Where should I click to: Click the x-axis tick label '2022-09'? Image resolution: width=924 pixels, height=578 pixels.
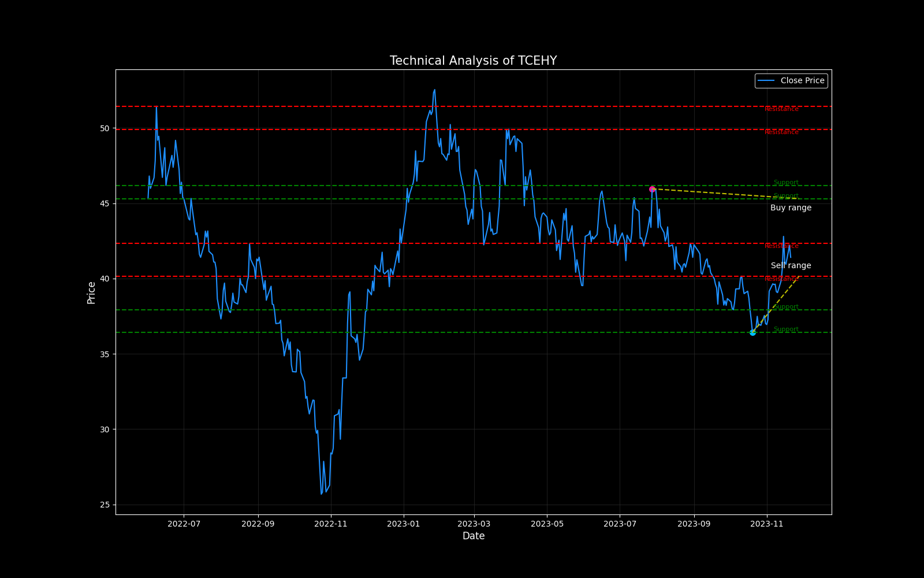pyautogui.click(x=258, y=524)
